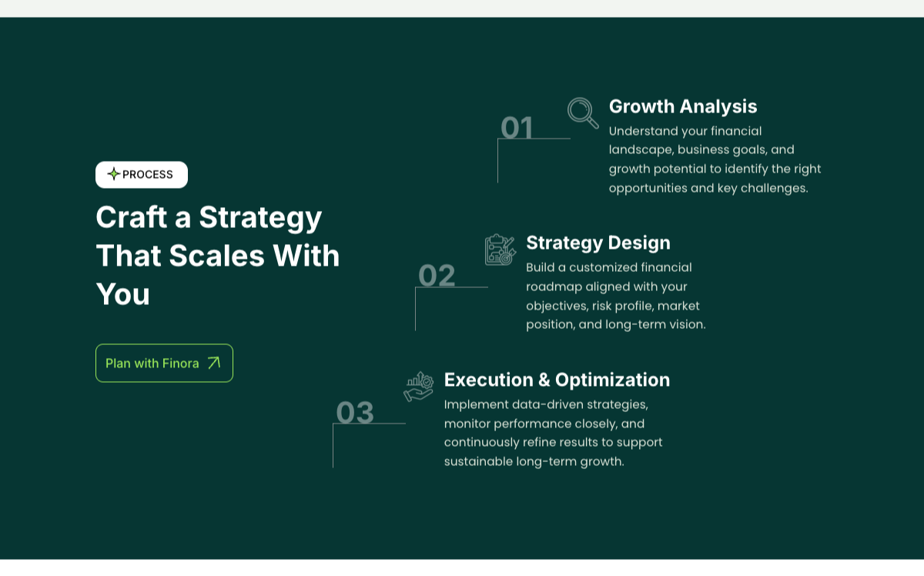Click the sparkle star icon in PROCESS badge
Screen dimensions: 924x576
point(113,174)
